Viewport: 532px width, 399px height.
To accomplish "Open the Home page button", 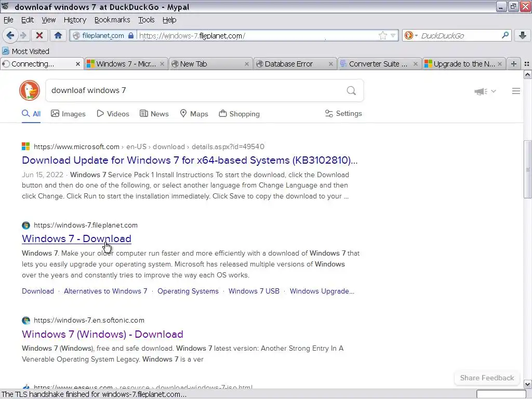I will pos(58,35).
